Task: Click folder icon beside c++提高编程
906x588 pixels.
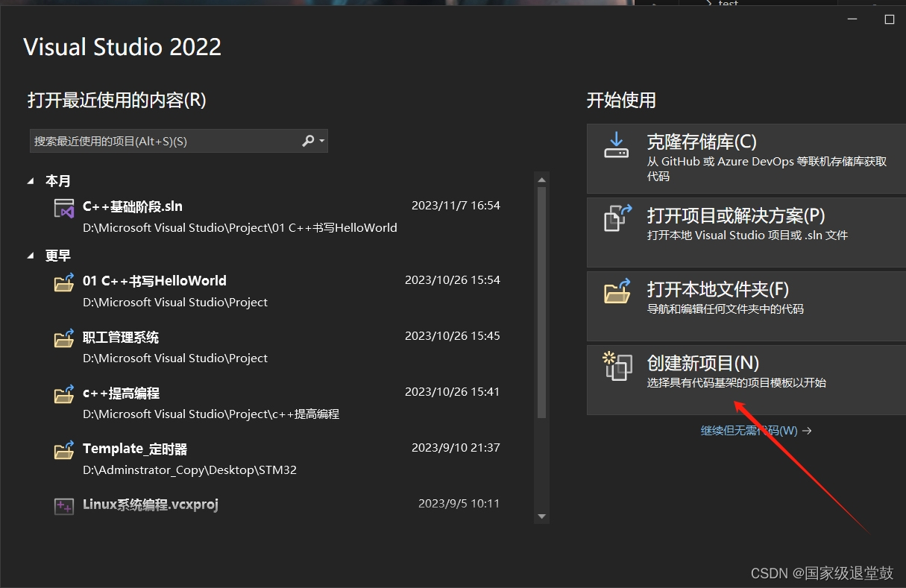Action: coord(64,394)
